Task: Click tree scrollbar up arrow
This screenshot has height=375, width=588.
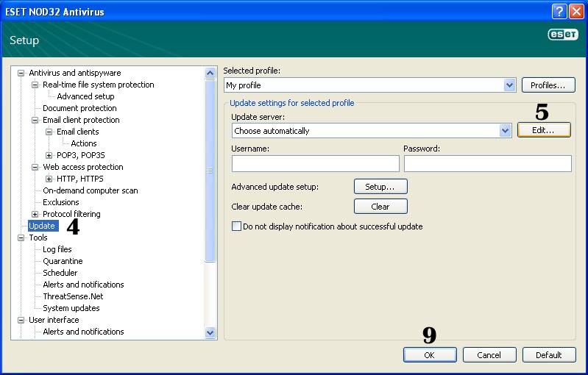Action: click(210, 73)
